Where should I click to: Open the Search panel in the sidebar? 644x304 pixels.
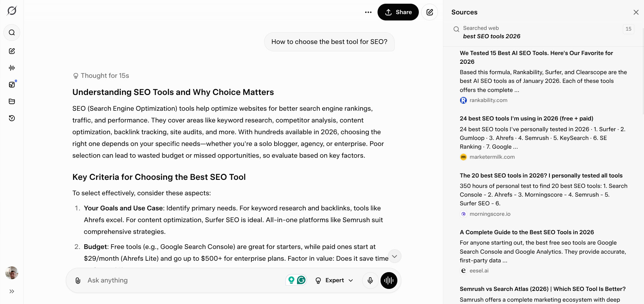point(12,33)
